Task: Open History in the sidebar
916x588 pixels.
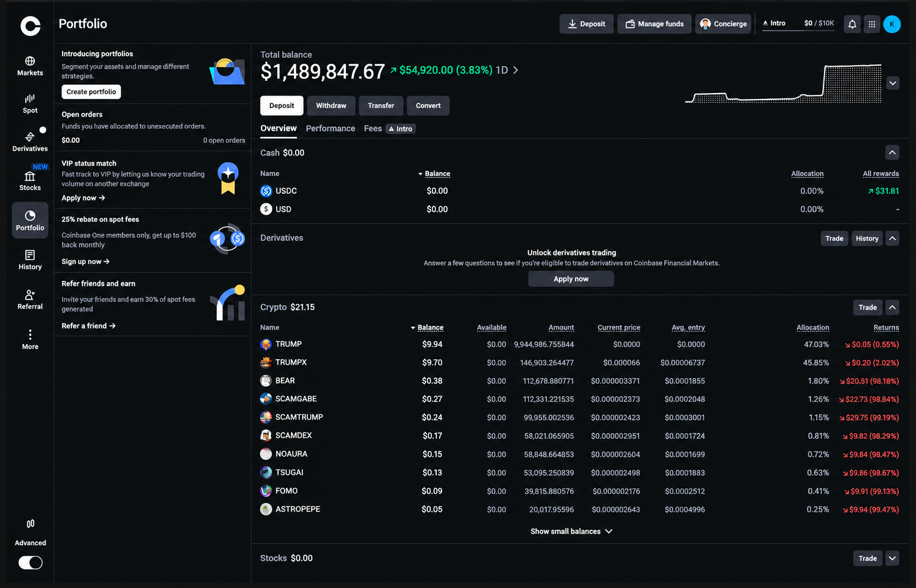Action: pyautogui.click(x=30, y=260)
